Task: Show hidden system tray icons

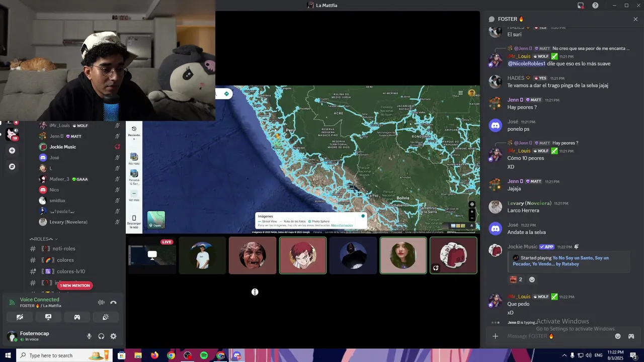Action: point(564,355)
